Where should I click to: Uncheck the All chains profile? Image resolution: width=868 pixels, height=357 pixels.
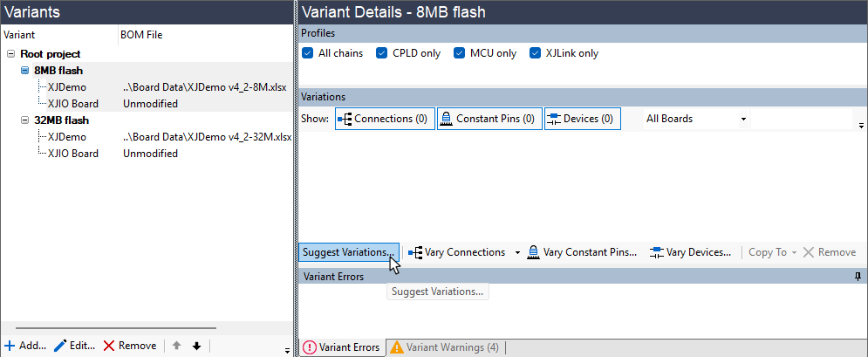point(307,53)
